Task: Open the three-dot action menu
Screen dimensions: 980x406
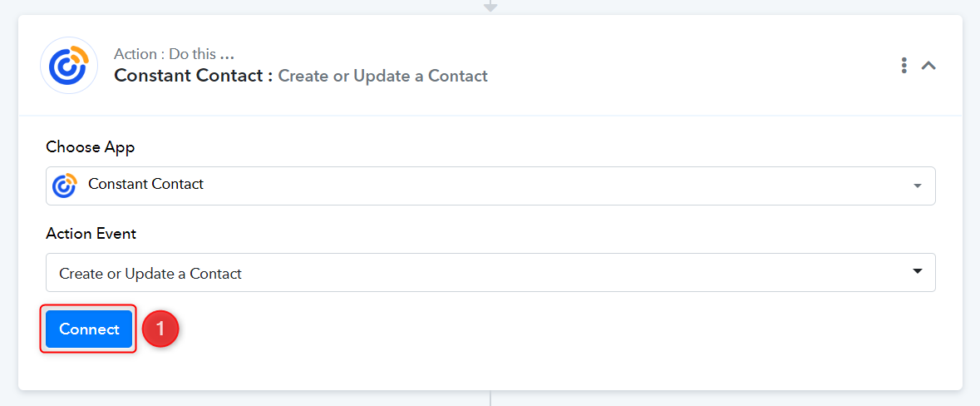Action: click(x=904, y=65)
